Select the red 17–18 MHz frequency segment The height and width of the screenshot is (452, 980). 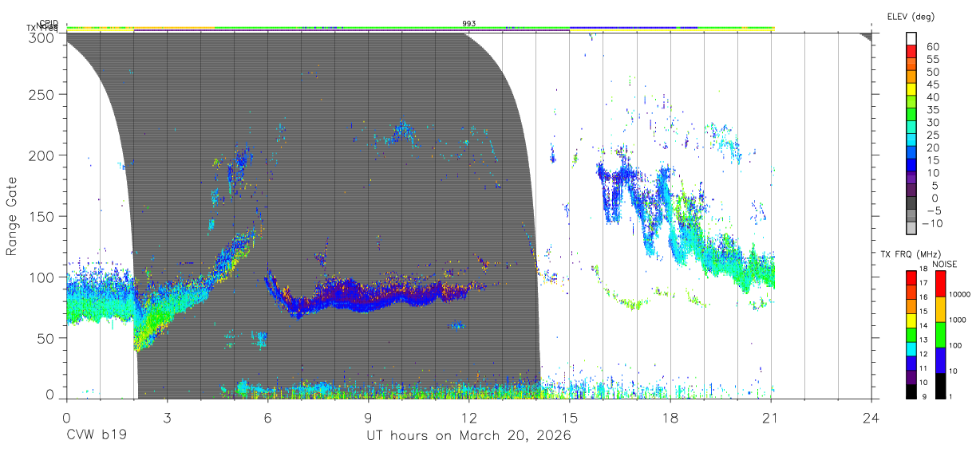(911, 277)
